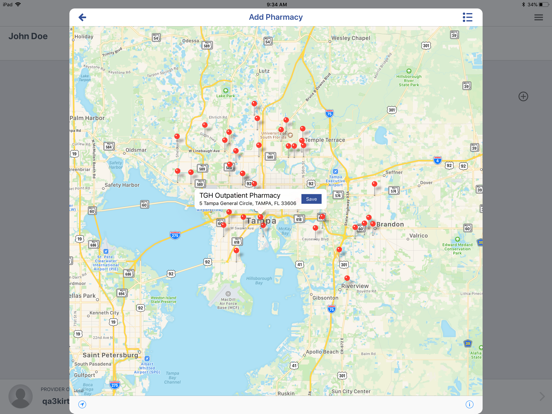Tap the Safety Harbor label on map
Screen dimensions: 552x414
pyautogui.click(x=122, y=185)
